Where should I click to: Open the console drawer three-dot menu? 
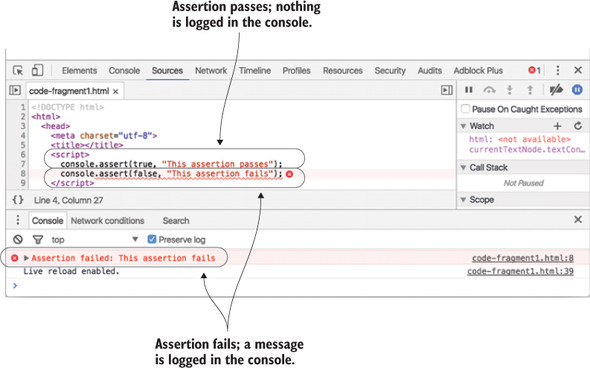[x=17, y=220]
